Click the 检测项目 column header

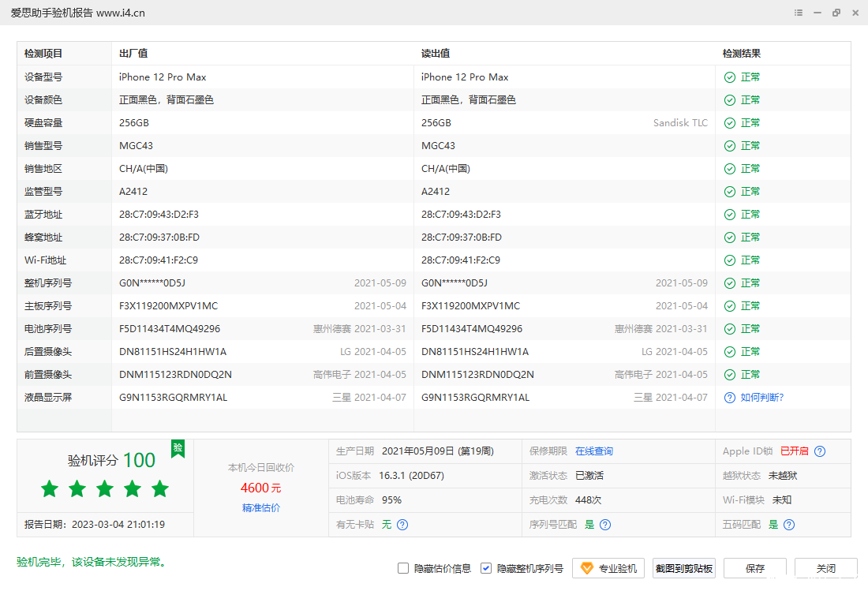(x=43, y=54)
